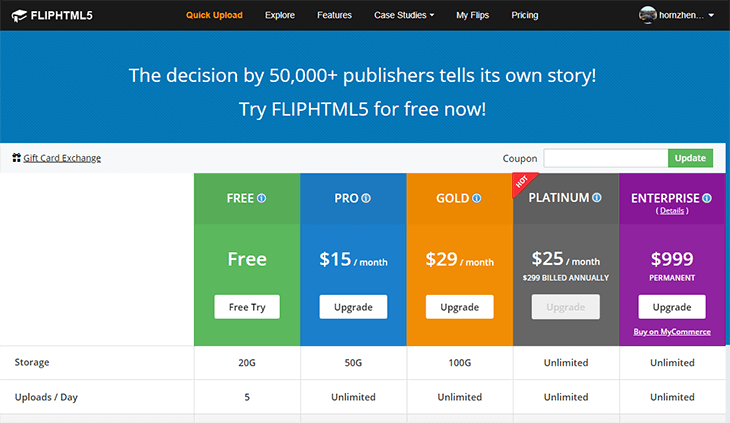Click the user avatar picture
Screen dimensions: 730x423
click(648, 15)
